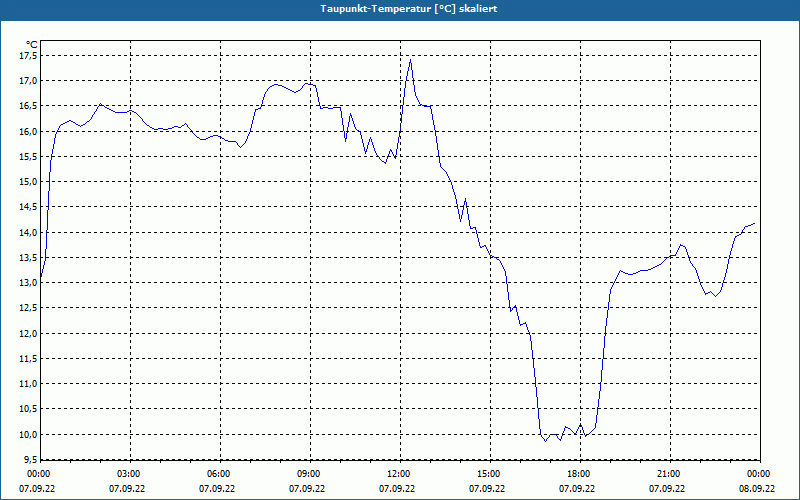This screenshot has width=800, height=500.
Task: Pick the 15,5 y-axis label
Action: click(29, 157)
